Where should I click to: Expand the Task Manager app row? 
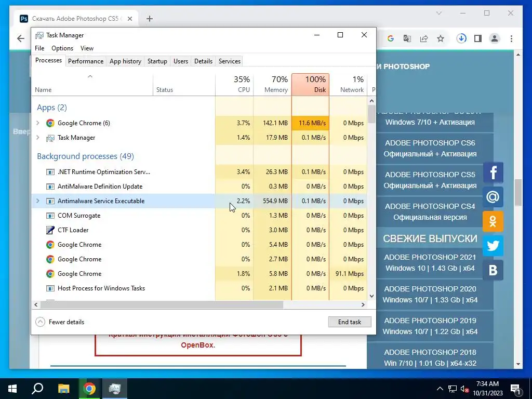click(x=37, y=137)
